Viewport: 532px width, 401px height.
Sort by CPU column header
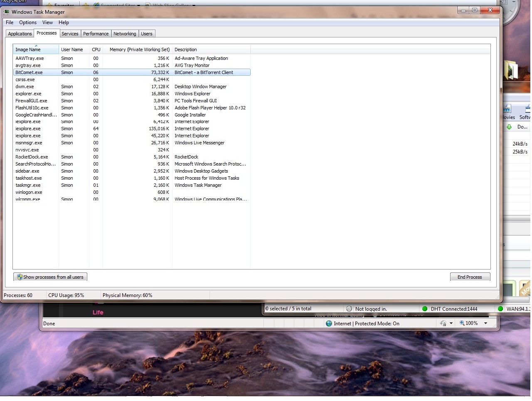point(96,50)
